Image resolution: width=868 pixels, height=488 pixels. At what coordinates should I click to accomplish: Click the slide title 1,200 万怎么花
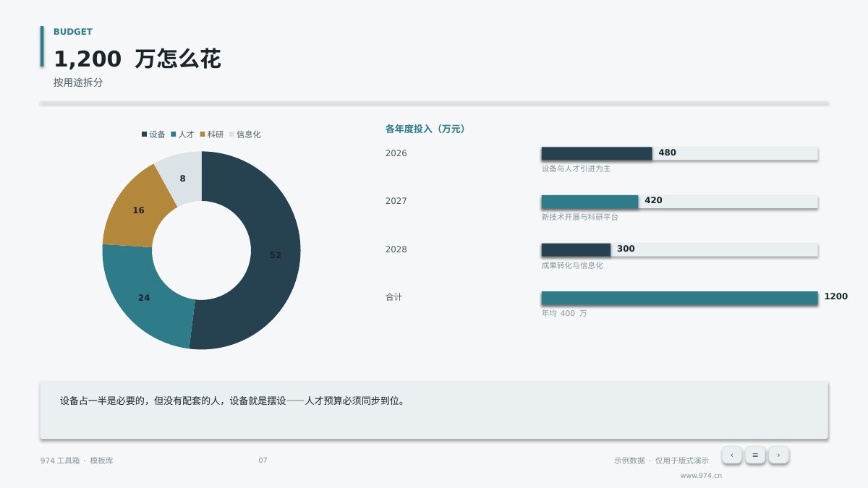(137, 59)
